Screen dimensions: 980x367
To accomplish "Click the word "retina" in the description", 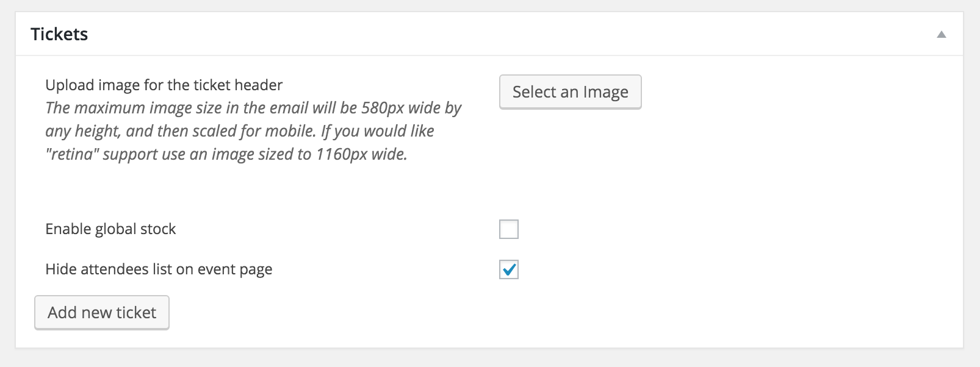I will click(x=72, y=154).
